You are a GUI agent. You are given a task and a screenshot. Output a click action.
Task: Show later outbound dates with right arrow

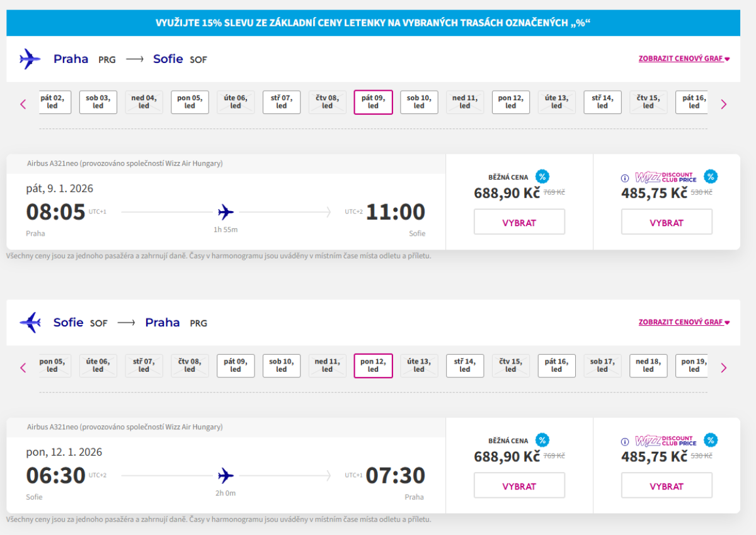(x=723, y=104)
